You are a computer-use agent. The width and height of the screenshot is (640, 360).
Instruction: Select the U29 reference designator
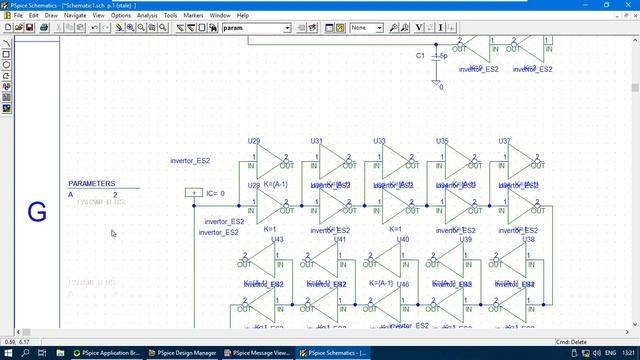(254, 141)
